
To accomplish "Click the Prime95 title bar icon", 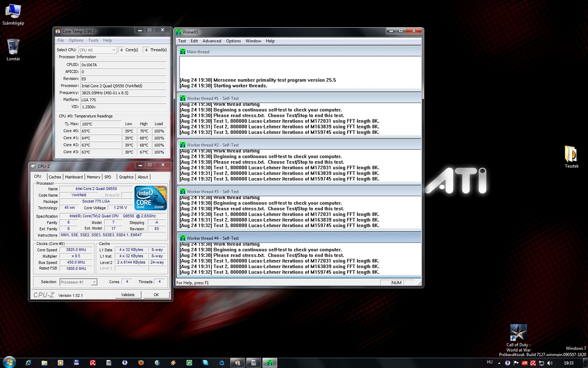I will pos(179,32).
